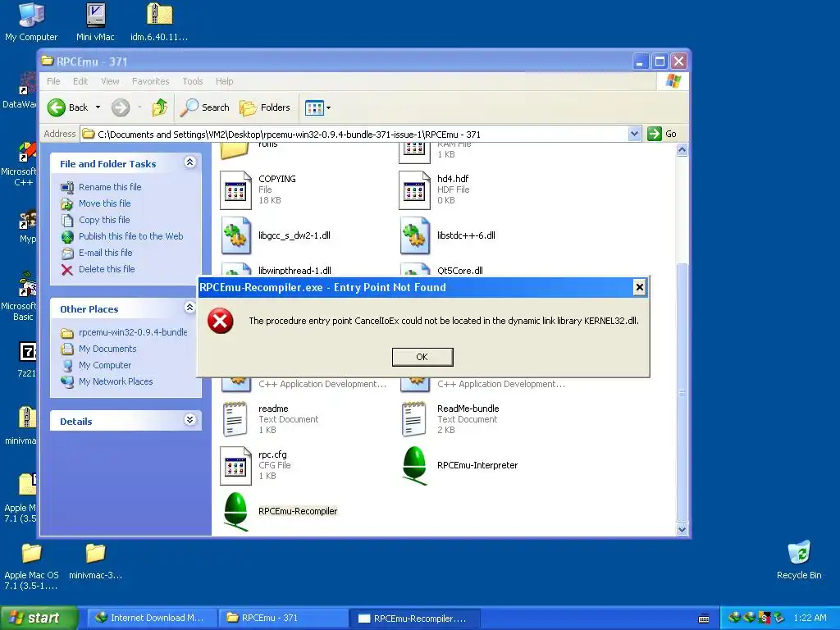The width and height of the screenshot is (840, 630).
Task: Switch to RPCEmu-Recompiler taskbar button
Action: [x=414, y=618]
